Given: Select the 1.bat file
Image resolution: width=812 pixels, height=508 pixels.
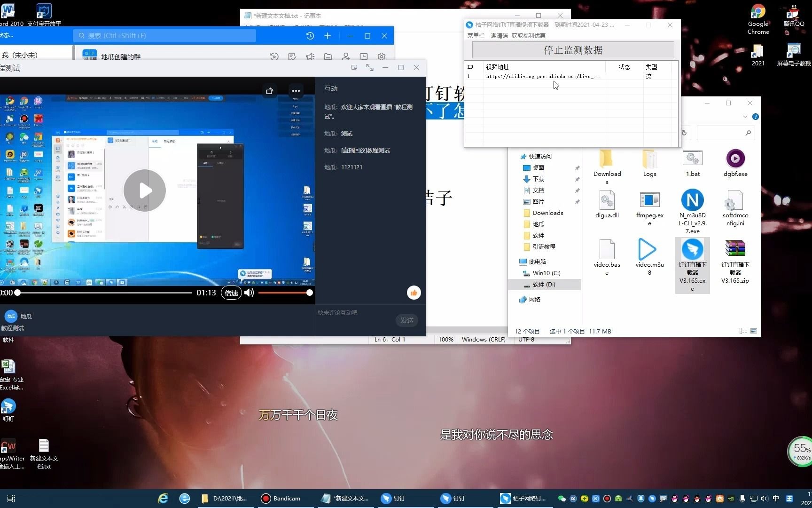Looking at the screenshot, I should pos(693,164).
